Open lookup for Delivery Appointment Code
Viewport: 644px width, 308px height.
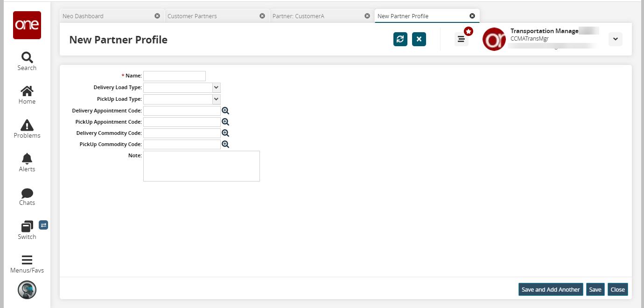pyautogui.click(x=225, y=111)
